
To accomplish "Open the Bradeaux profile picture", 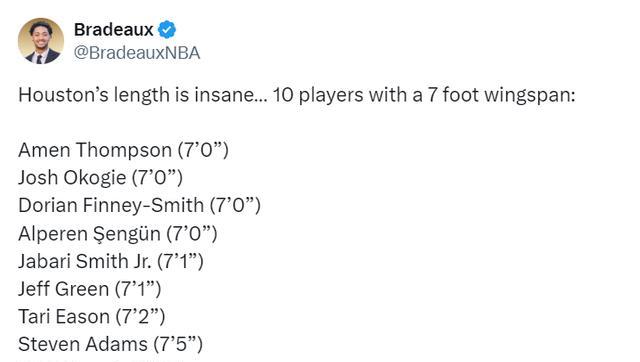I will click(x=41, y=41).
